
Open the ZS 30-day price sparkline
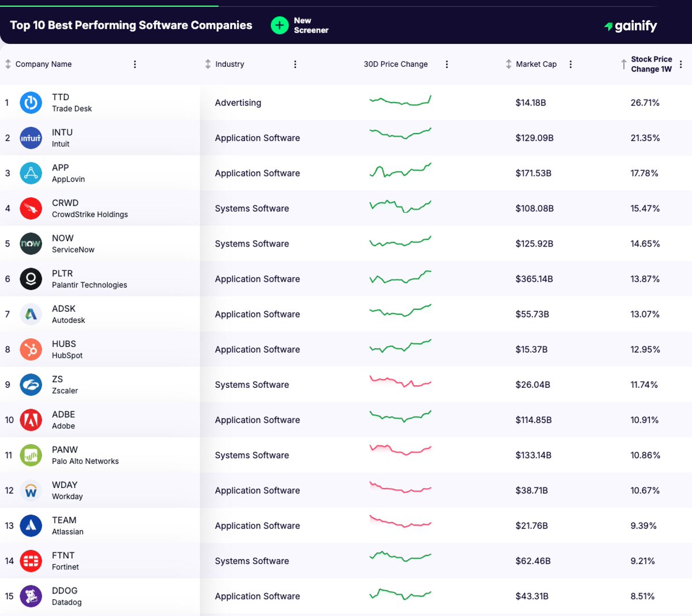pos(400,381)
